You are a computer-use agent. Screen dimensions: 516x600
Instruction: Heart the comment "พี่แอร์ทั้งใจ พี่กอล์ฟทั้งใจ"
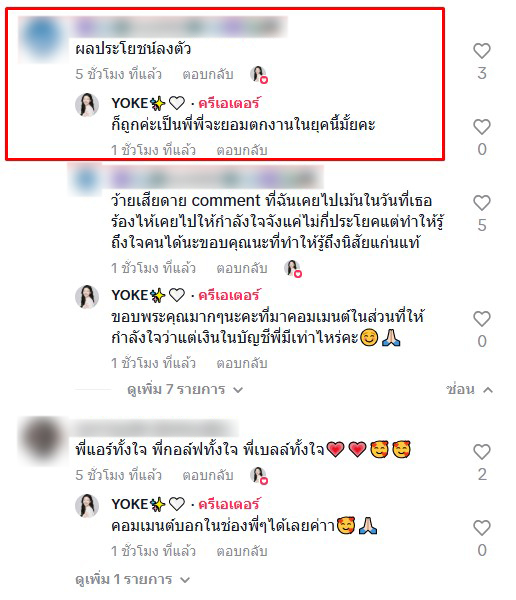point(482,452)
